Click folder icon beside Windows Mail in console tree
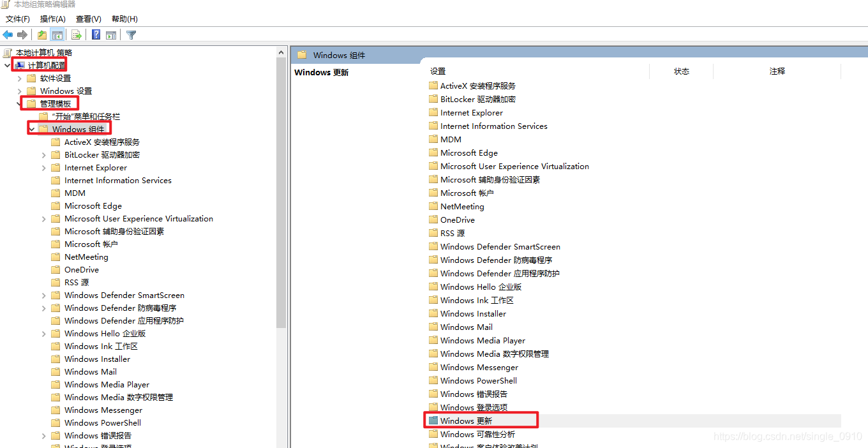Viewport: 868px width, 448px height. click(x=56, y=371)
